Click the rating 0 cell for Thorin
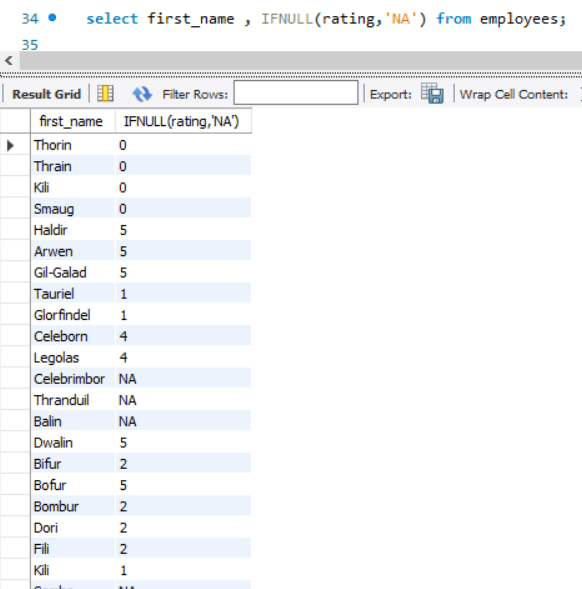The image size is (582, 589). coord(183,145)
